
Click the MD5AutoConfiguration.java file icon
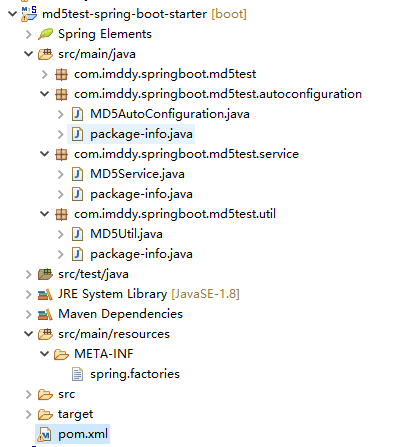pyautogui.click(x=77, y=114)
